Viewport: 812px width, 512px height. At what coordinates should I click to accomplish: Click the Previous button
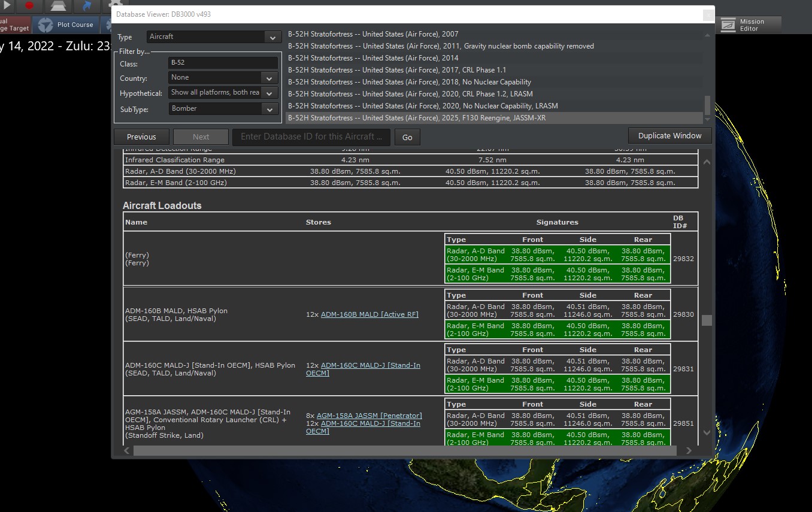pos(141,137)
